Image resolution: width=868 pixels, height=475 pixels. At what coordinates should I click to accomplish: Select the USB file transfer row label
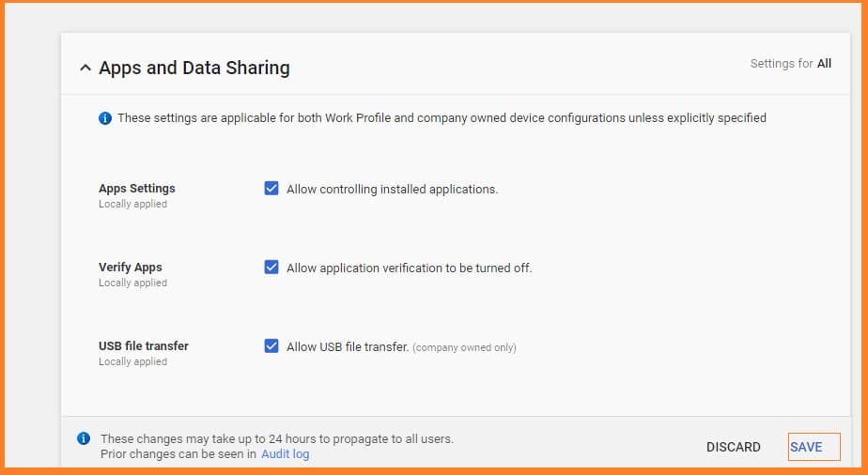tap(144, 346)
